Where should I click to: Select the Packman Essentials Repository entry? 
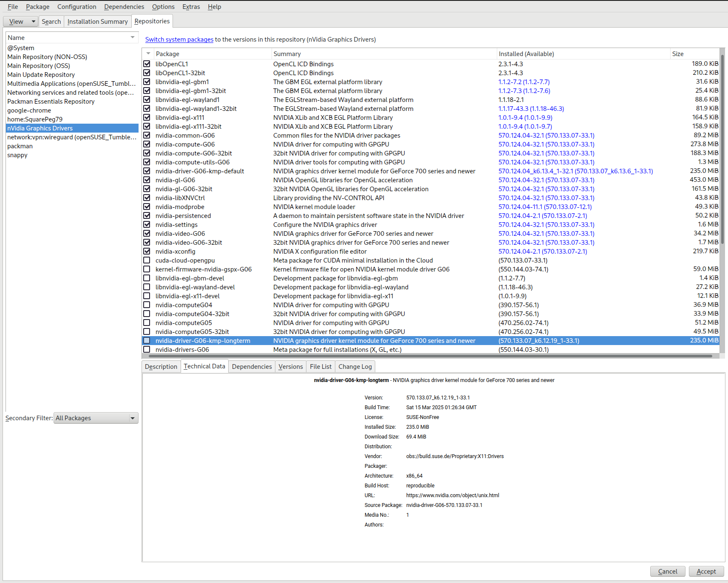[51, 101]
